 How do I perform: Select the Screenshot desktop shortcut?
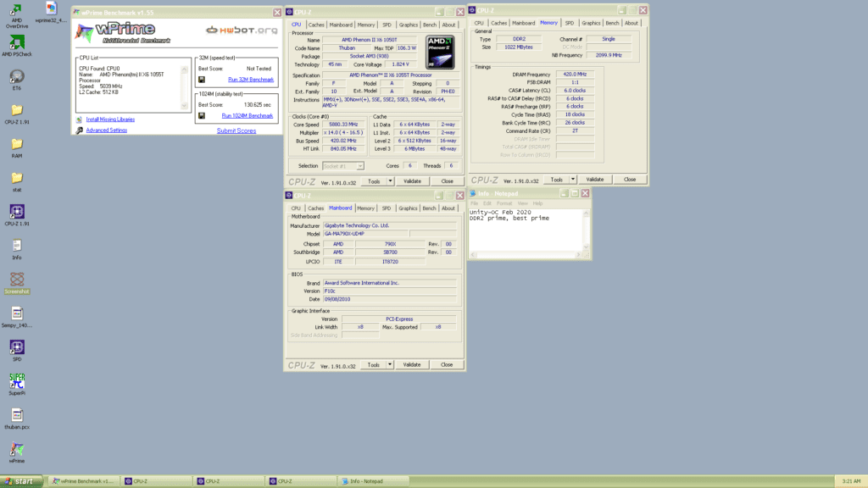[x=17, y=283]
